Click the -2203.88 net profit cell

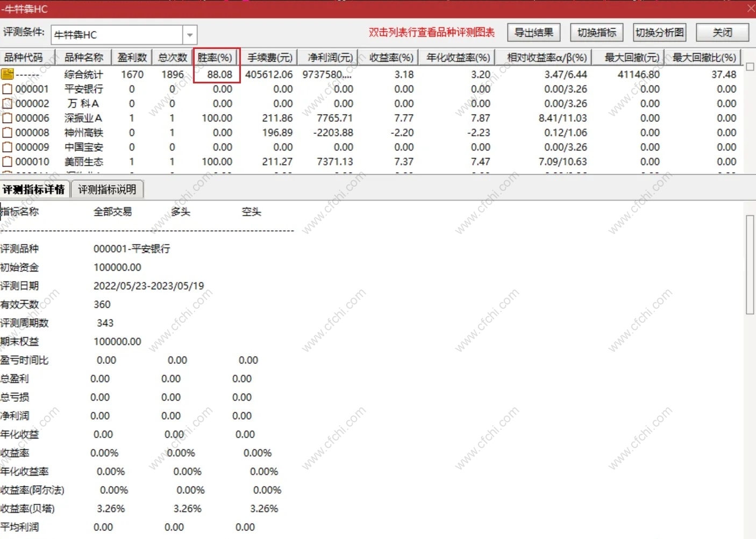(x=333, y=132)
